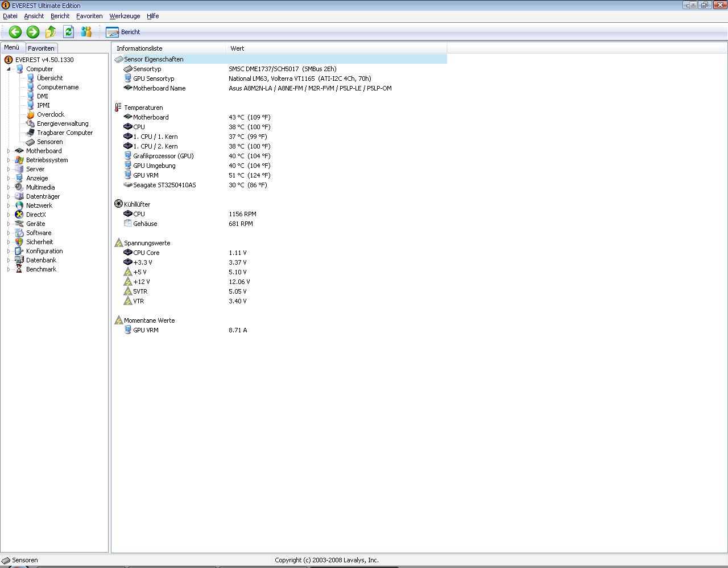Click the thermometer icon next to Temperaturen
The width and height of the screenshot is (728, 568).
click(x=118, y=108)
